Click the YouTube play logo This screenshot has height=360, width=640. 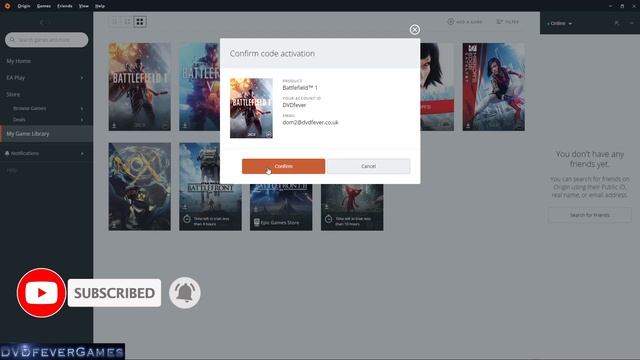[41, 293]
